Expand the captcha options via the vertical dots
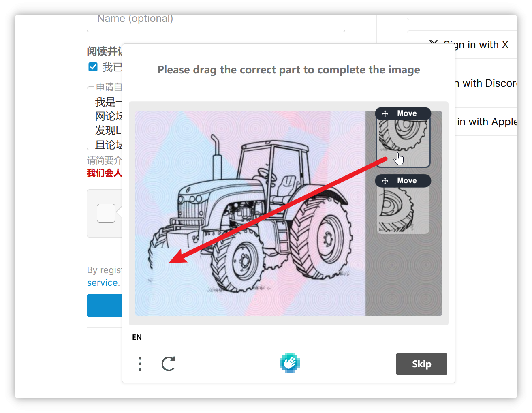Screen dimensions: 532x413 [140, 364]
